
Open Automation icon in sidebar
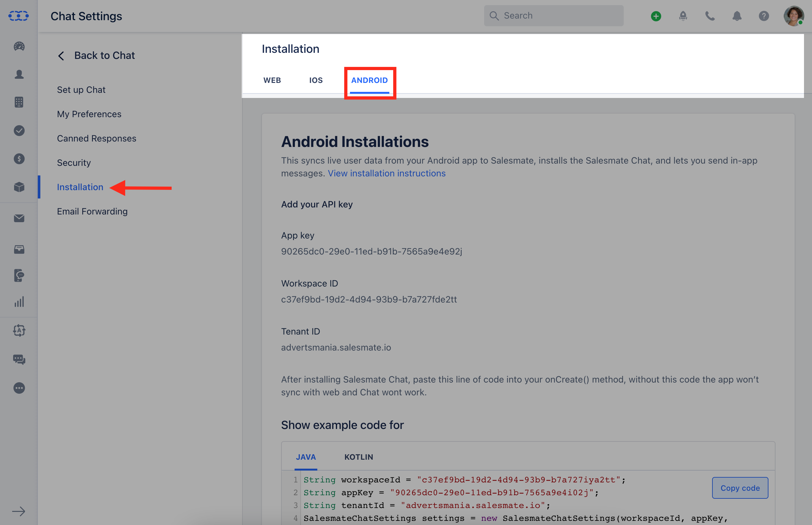pyautogui.click(x=19, y=331)
